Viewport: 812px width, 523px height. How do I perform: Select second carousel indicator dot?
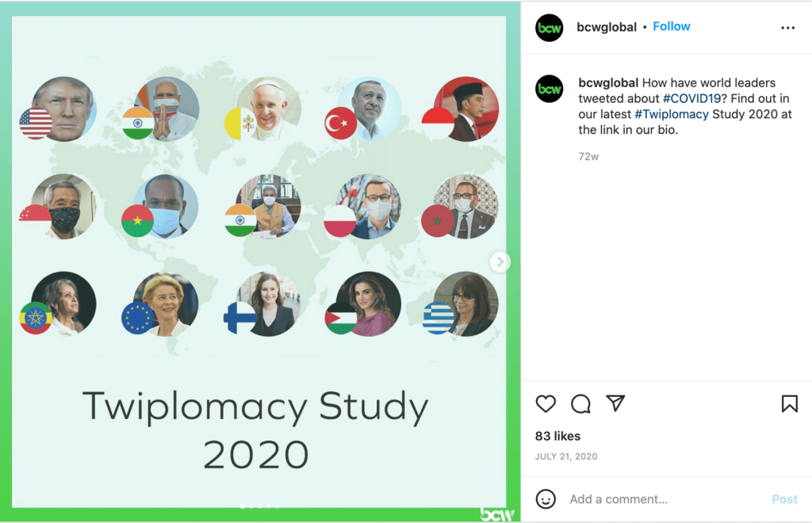251,506
